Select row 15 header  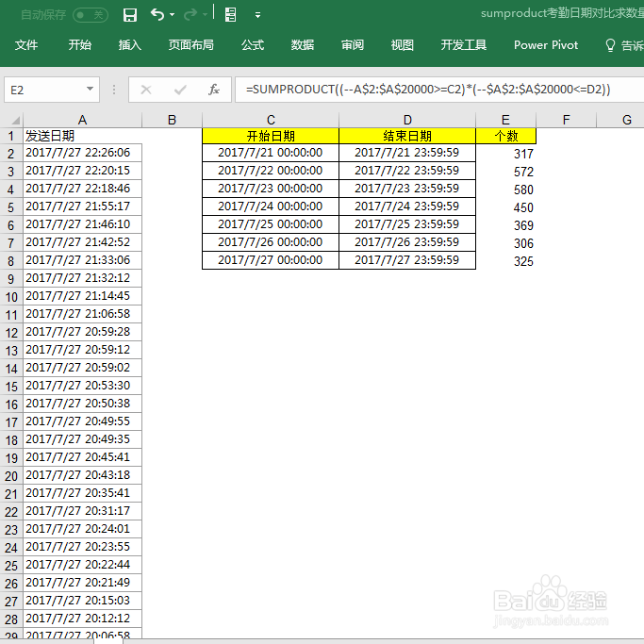tap(11, 387)
